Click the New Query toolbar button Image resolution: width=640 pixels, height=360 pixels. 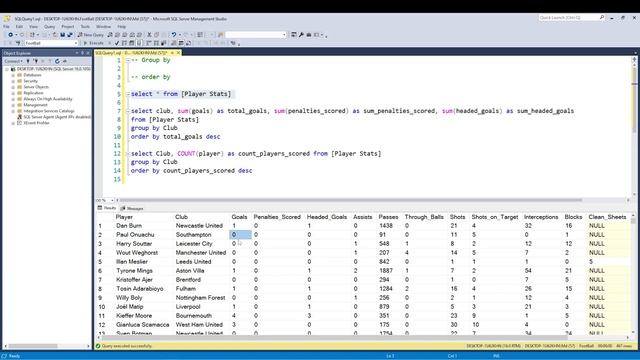click(x=91, y=35)
